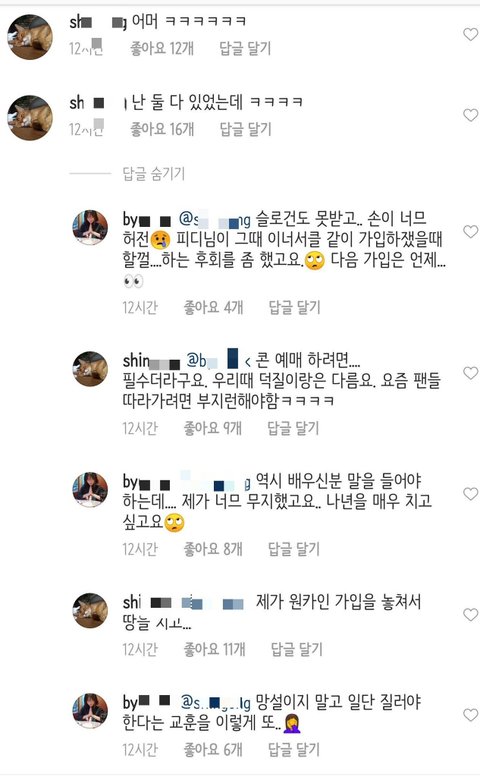Open cat profile picture on top comment
The width and height of the screenshot is (480, 777).
click(30, 37)
